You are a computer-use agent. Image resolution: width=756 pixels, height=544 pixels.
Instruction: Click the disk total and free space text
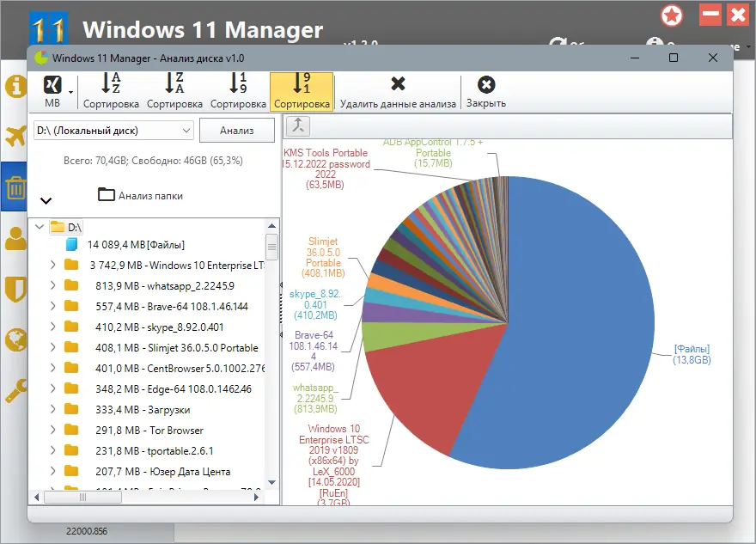[x=153, y=161]
